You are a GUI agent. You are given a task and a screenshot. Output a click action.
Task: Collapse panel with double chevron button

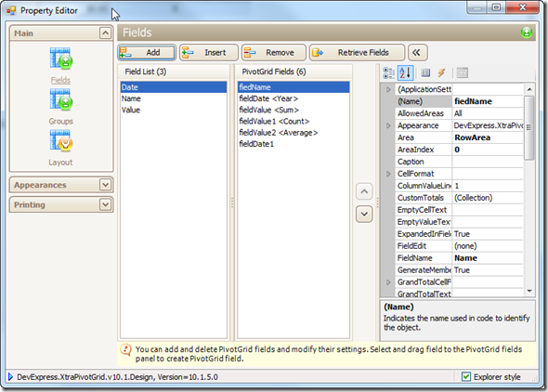pos(417,53)
